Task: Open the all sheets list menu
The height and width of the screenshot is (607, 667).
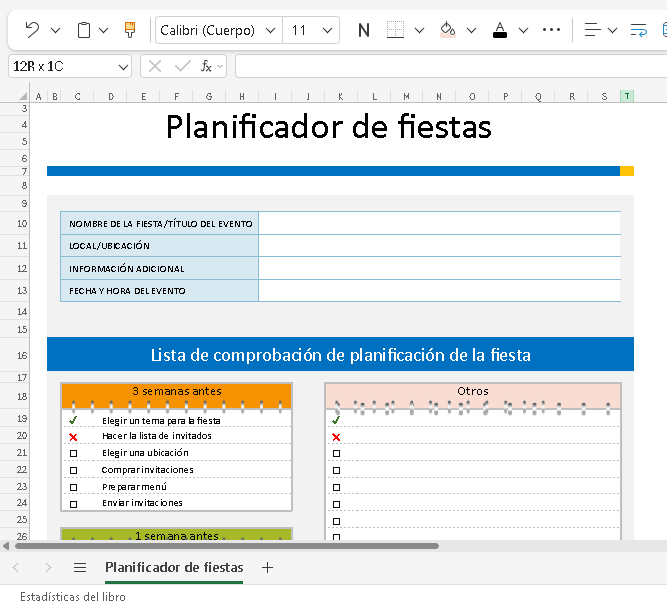Action: [80, 567]
